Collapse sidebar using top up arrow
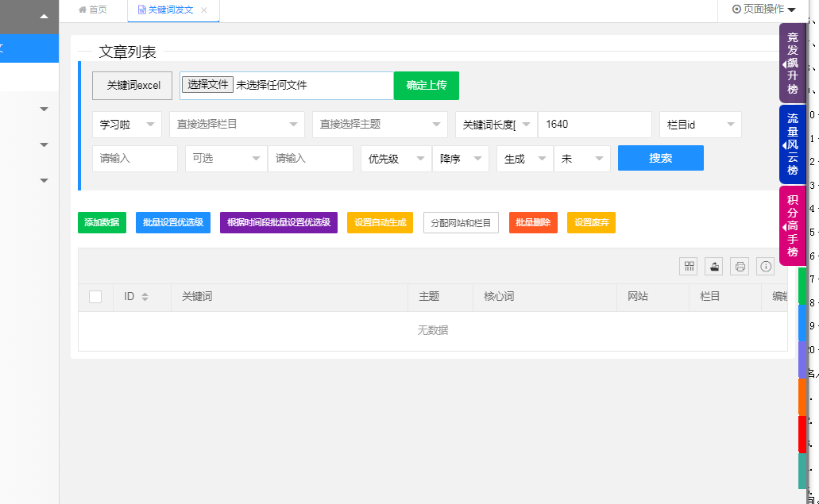This screenshot has height=504, width=819. 44,16
